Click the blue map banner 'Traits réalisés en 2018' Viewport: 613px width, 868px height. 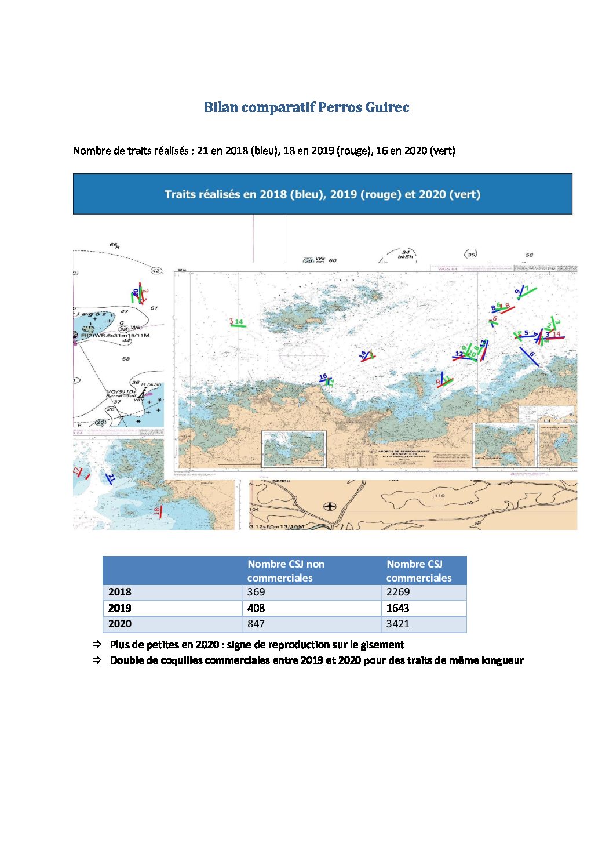point(322,194)
